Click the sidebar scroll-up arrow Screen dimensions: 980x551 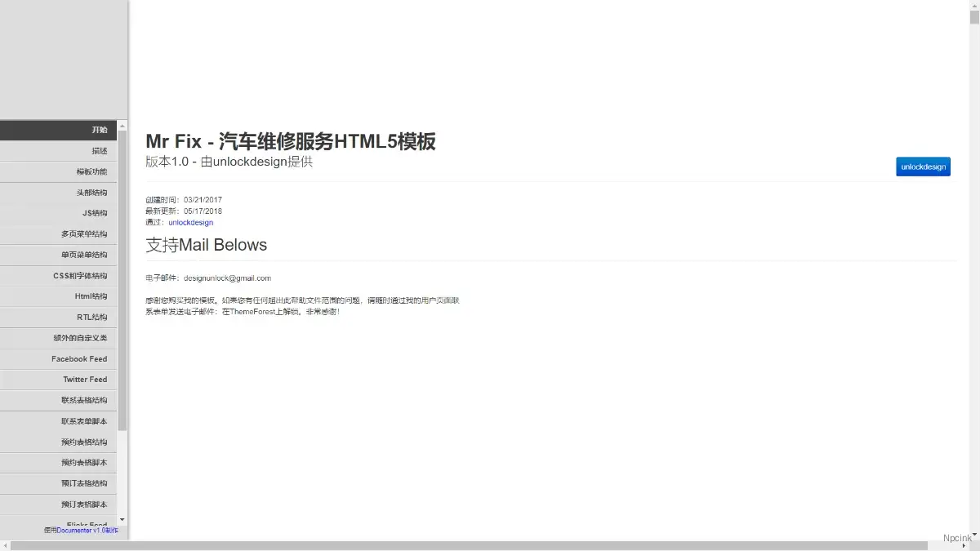pyautogui.click(x=122, y=126)
